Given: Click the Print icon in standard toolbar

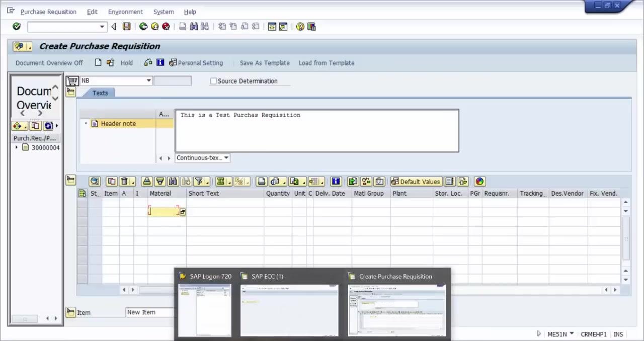Looking at the screenshot, I should [x=183, y=27].
